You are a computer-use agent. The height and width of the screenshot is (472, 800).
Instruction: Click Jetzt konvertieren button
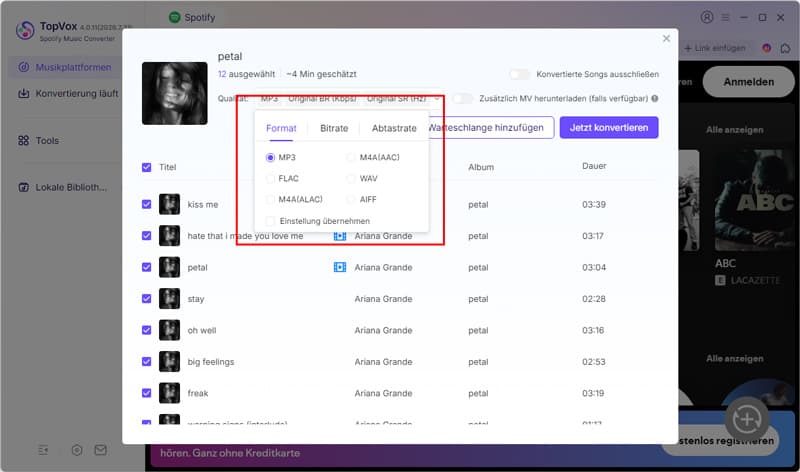609,128
